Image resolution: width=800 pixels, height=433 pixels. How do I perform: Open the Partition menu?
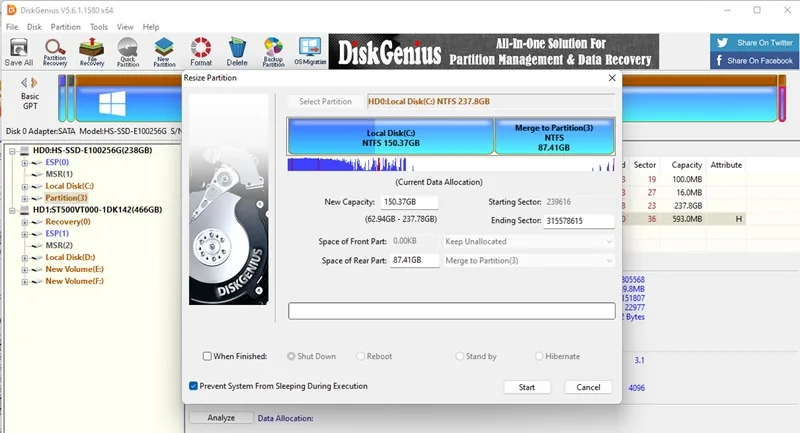click(65, 27)
